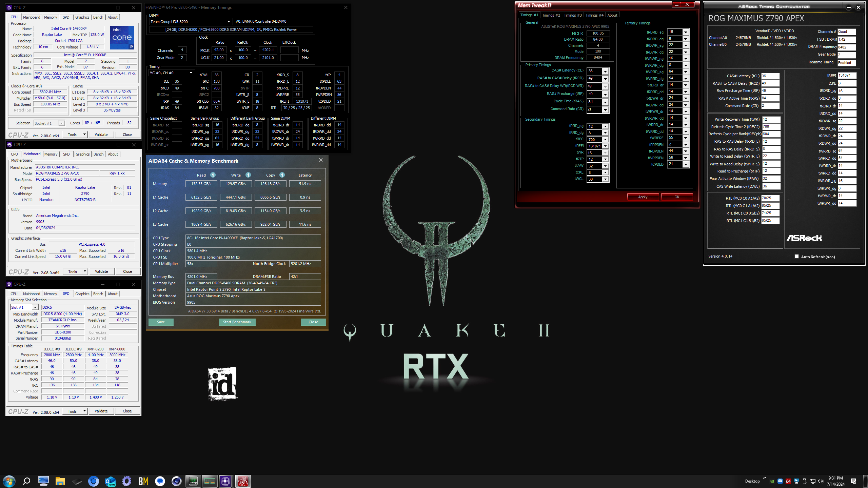This screenshot has height=488, width=868.
Task: Open the notification center icon
Action: [853, 481]
